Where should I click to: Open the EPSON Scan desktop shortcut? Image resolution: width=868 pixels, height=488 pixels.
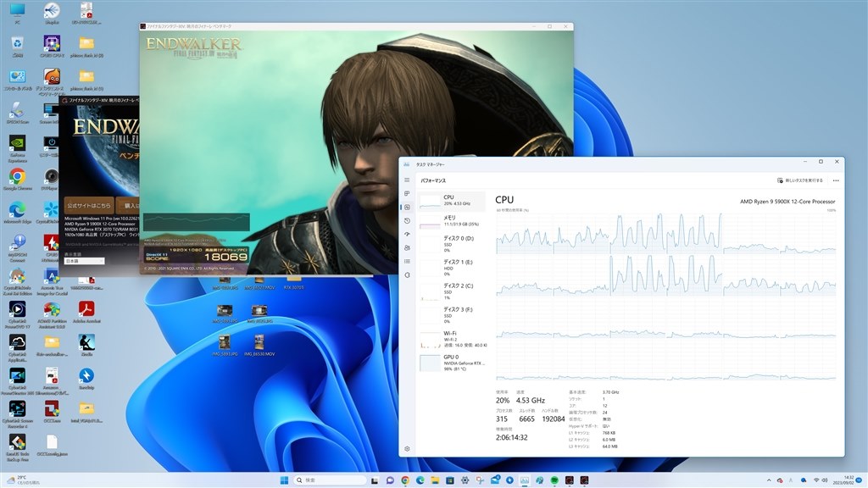click(17, 114)
